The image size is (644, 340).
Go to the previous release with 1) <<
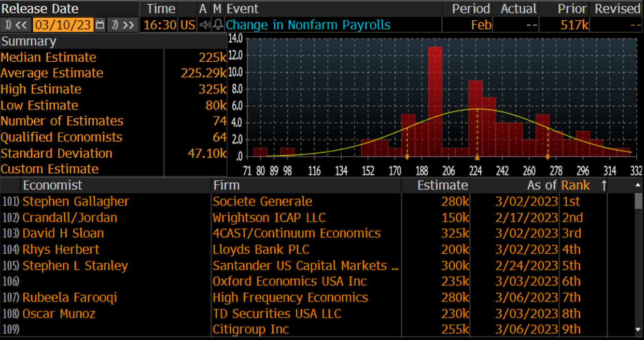pyautogui.click(x=15, y=25)
